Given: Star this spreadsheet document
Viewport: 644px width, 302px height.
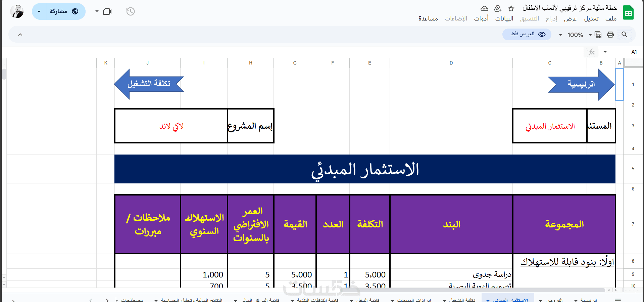Looking at the screenshot, I should 511,8.
